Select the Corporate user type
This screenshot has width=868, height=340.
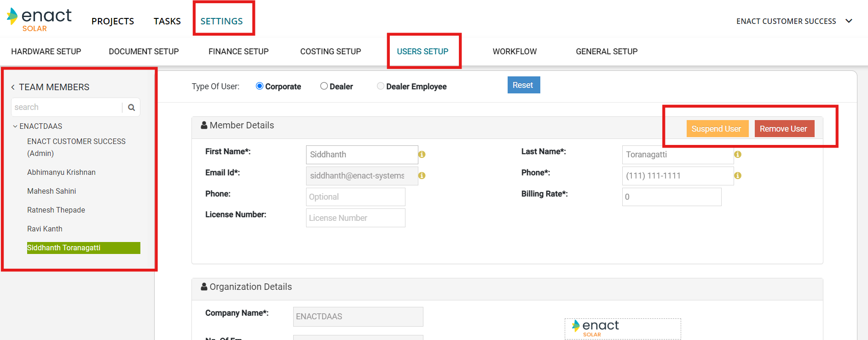[x=260, y=86]
